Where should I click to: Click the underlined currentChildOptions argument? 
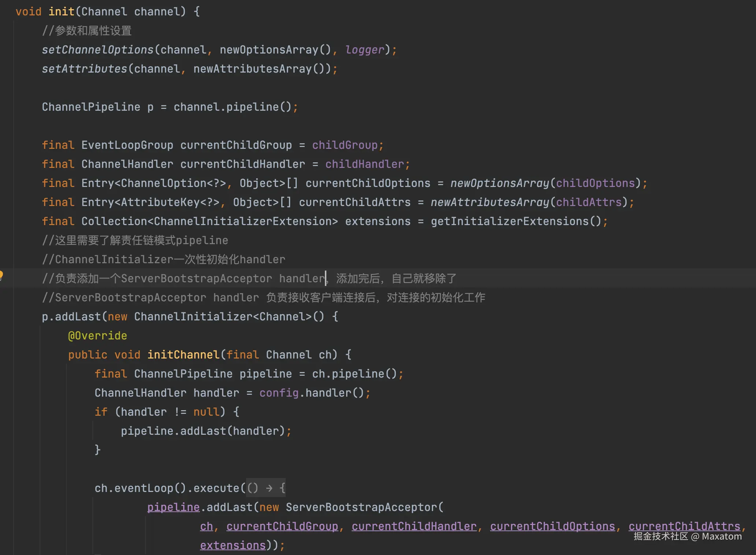[552, 526]
